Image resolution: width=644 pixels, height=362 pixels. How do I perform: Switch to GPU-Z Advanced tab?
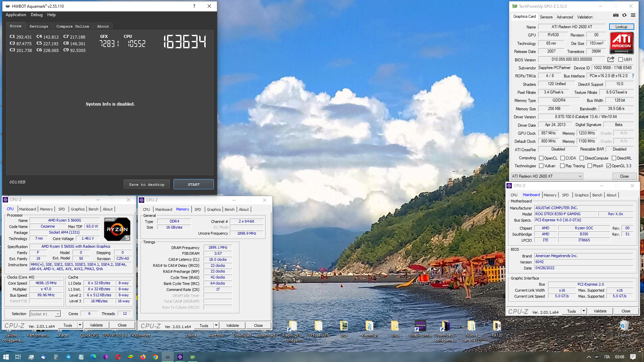(565, 17)
